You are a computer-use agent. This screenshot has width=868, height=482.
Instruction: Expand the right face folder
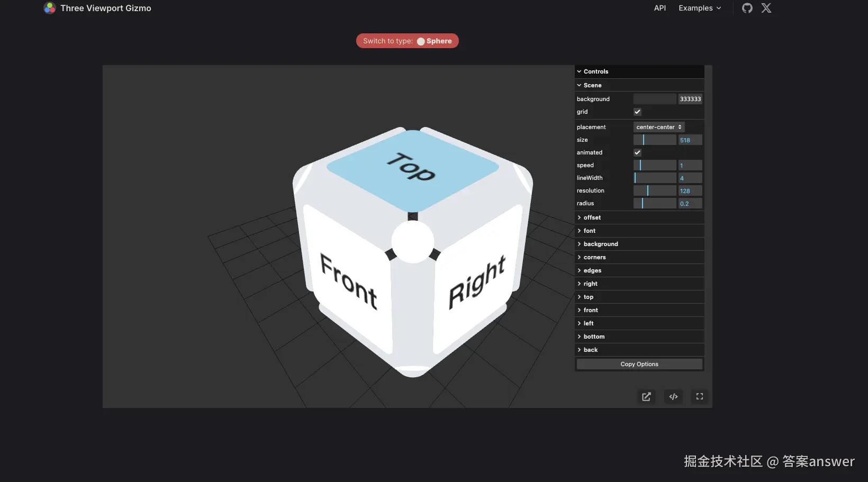pos(639,284)
